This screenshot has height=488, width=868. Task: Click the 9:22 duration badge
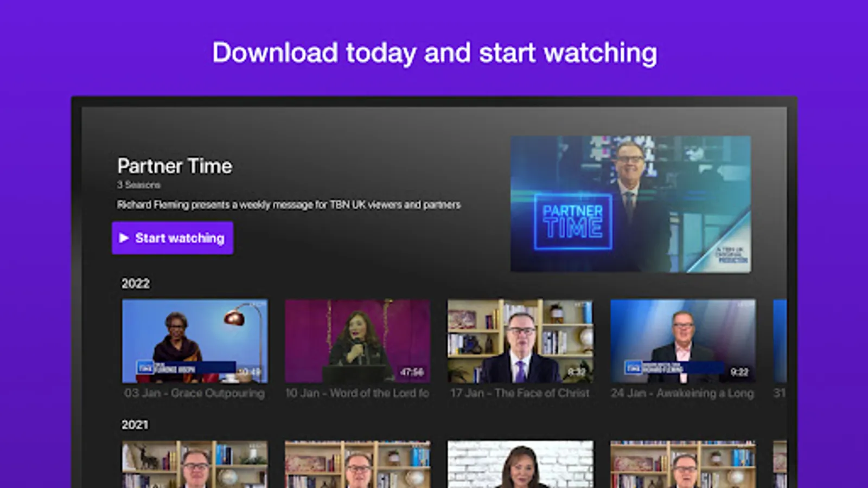tap(739, 372)
